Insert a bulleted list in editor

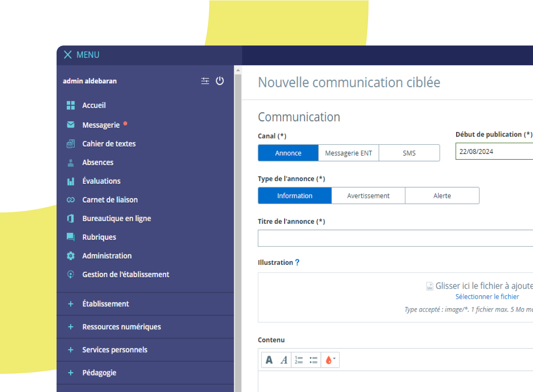click(x=314, y=360)
